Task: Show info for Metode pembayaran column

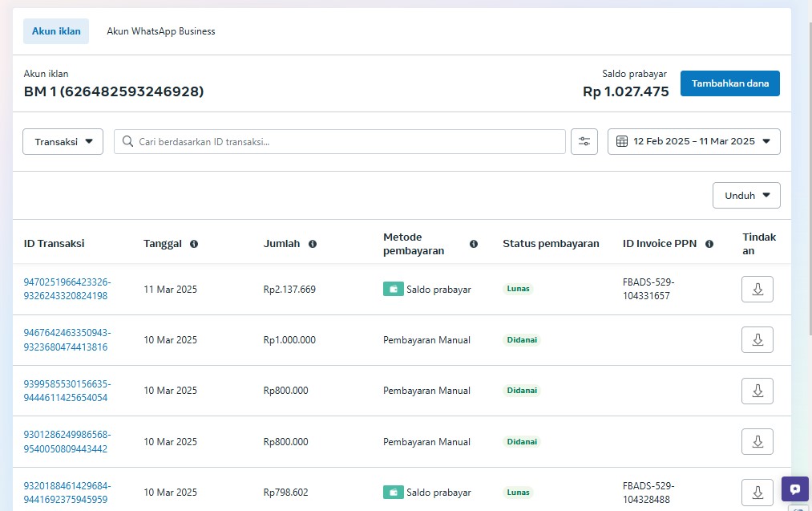Action: point(474,244)
